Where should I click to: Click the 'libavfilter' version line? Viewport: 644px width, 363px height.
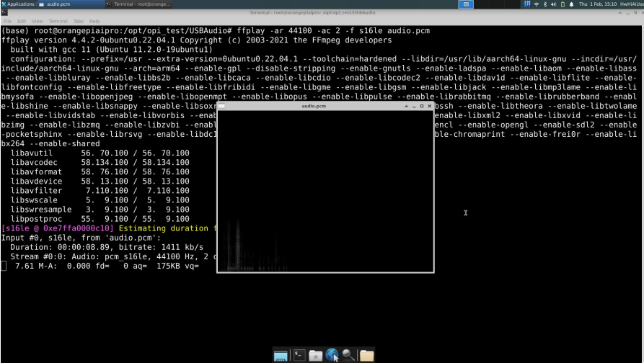click(x=100, y=191)
